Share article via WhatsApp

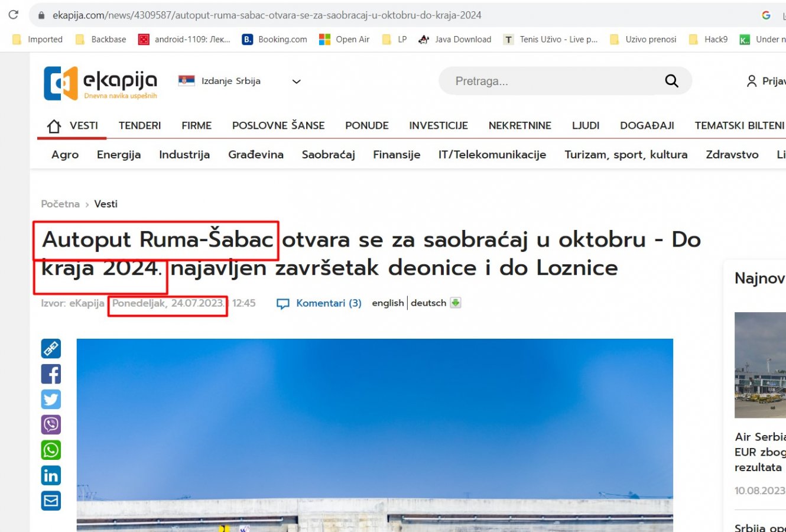point(51,450)
